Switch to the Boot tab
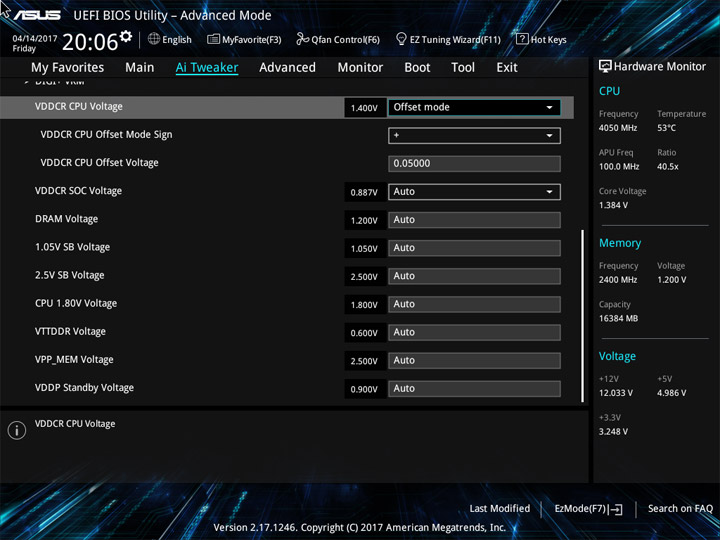This screenshot has height=540, width=720. pyautogui.click(x=417, y=68)
